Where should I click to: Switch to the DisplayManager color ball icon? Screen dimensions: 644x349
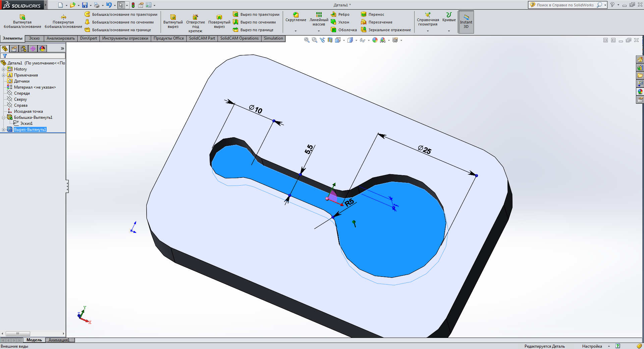pos(42,49)
